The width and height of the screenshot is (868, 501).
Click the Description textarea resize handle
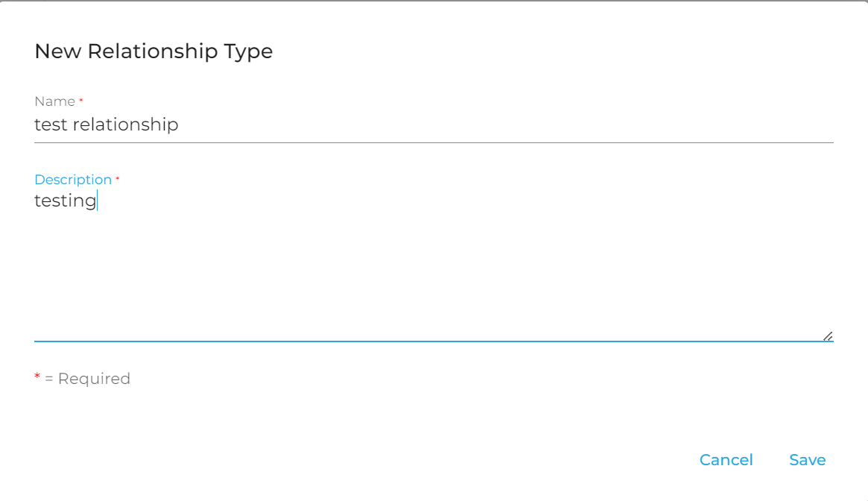[828, 336]
